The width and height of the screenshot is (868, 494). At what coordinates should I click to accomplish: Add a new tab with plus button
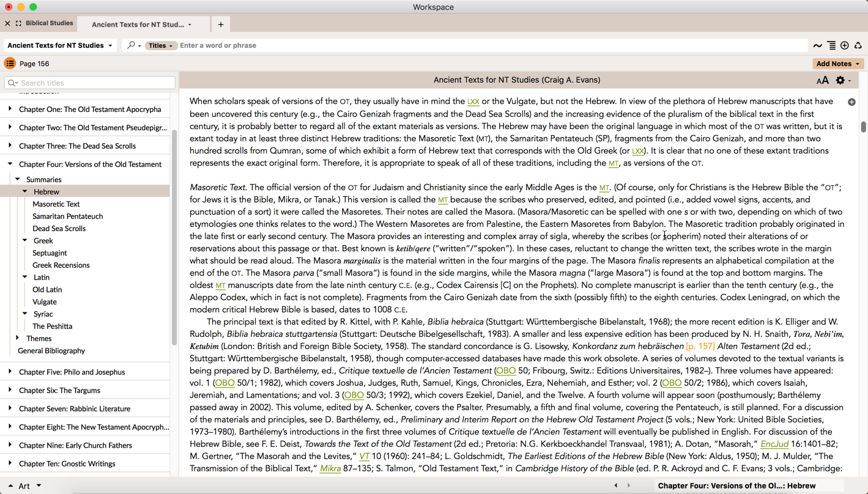point(221,24)
